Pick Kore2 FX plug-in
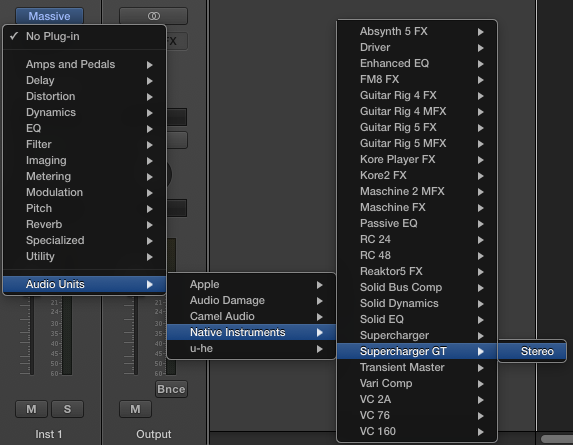The width and height of the screenshot is (573, 445). (x=417, y=176)
